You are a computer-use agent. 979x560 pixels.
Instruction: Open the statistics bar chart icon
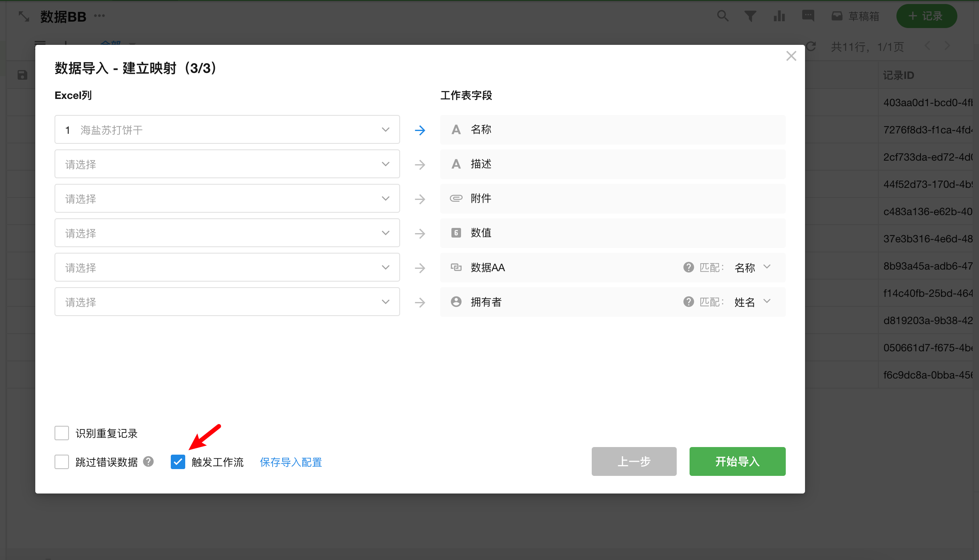[779, 16]
